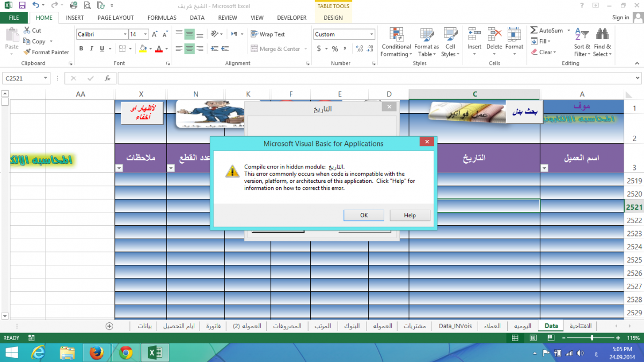Viewport: 644px width, 362px height.
Task: Open the FILE tab
Action: point(14,18)
